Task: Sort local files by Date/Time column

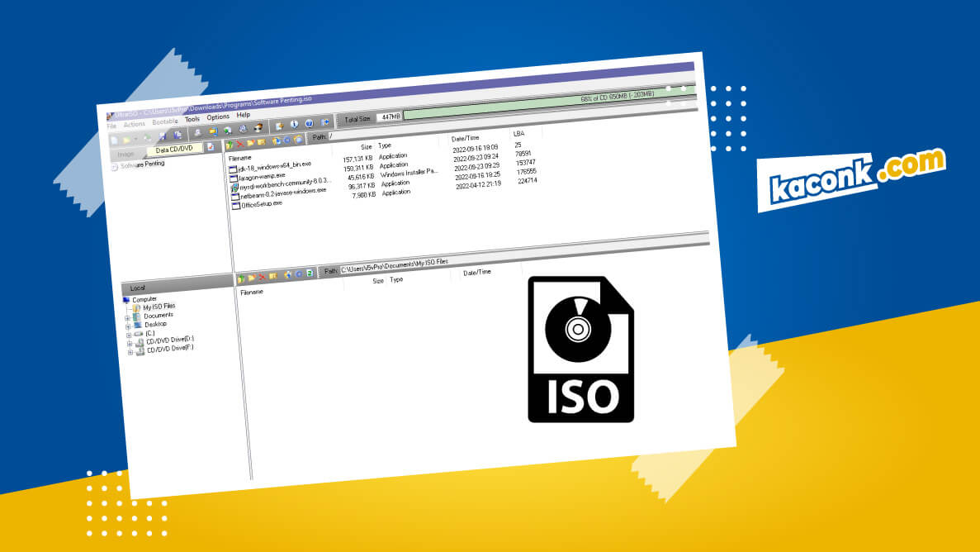Action: pyautogui.click(x=477, y=273)
